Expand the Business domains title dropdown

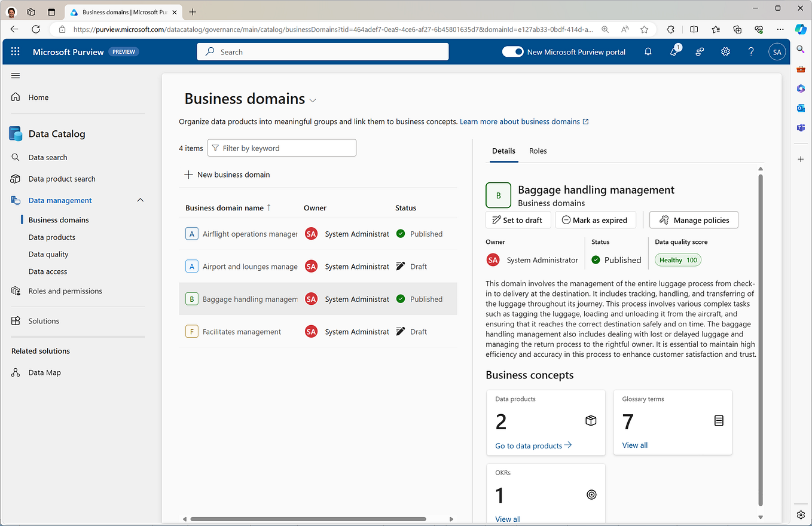(312, 100)
